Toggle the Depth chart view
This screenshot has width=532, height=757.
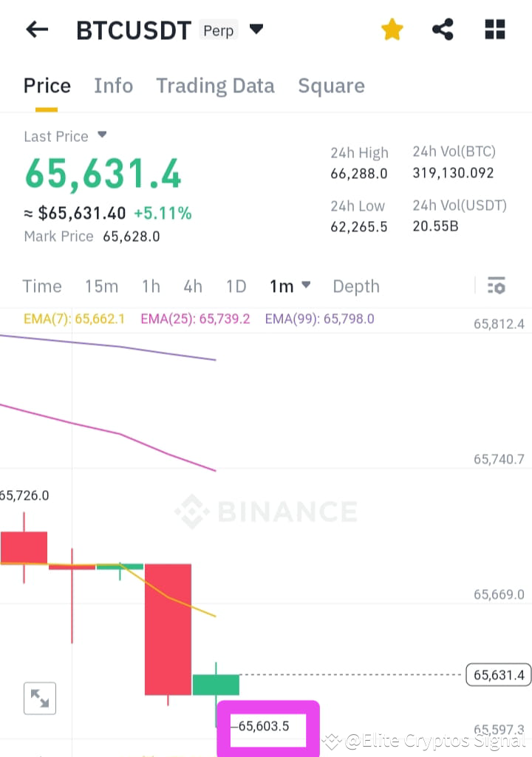pos(355,286)
